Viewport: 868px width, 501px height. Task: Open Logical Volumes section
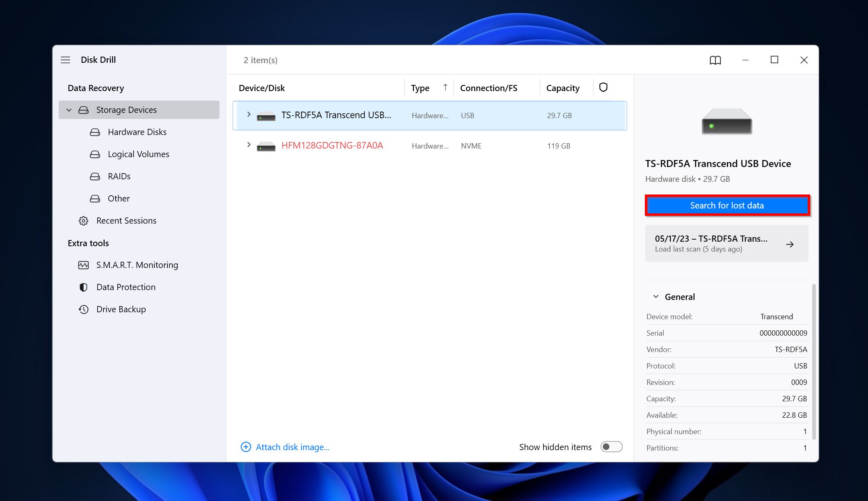(138, 153)
